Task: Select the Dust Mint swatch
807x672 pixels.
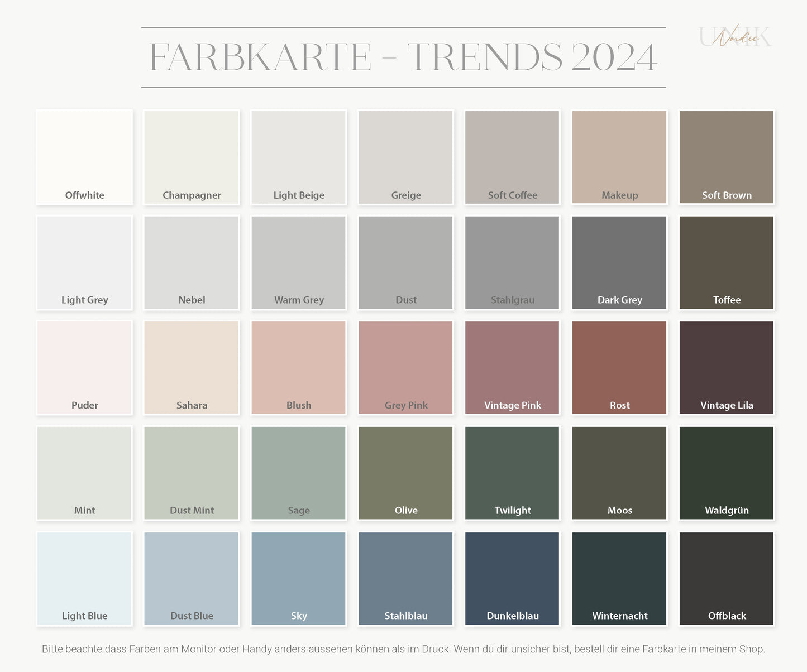Action: (192, 473)
